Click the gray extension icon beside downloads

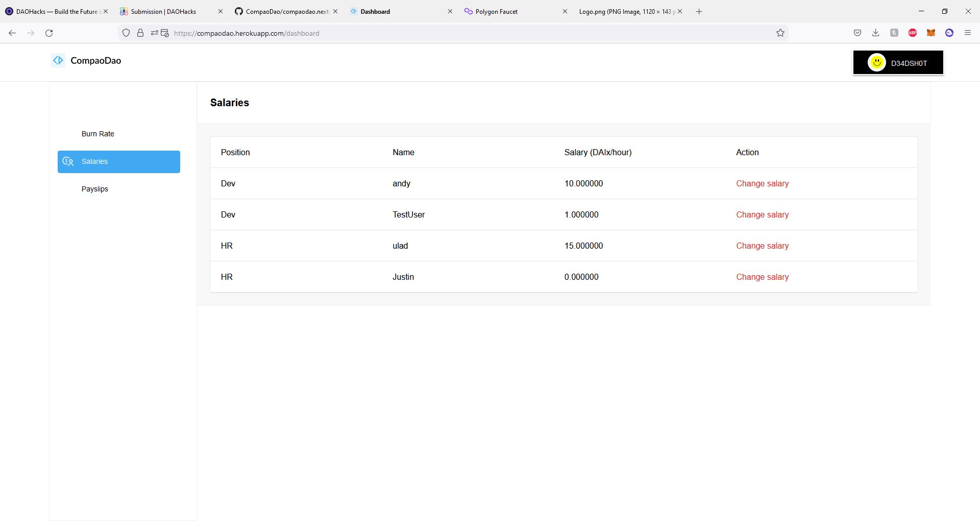pyautogui.click(x=894, y=33)
